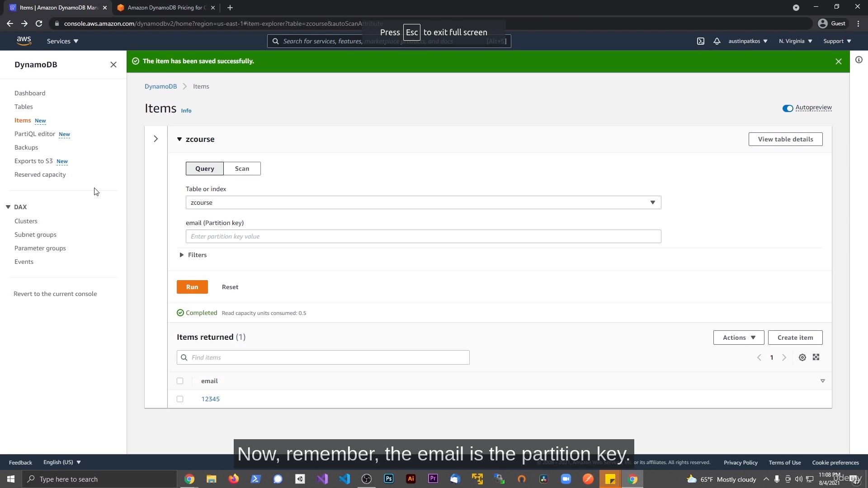Click the expand results fullscreen icon

816,357
